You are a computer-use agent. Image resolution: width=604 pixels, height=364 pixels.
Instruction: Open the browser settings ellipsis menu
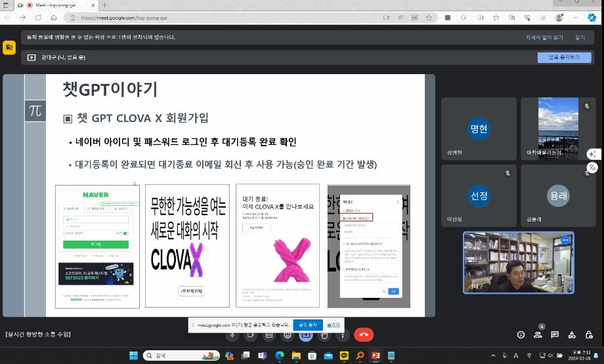[575, 18]
